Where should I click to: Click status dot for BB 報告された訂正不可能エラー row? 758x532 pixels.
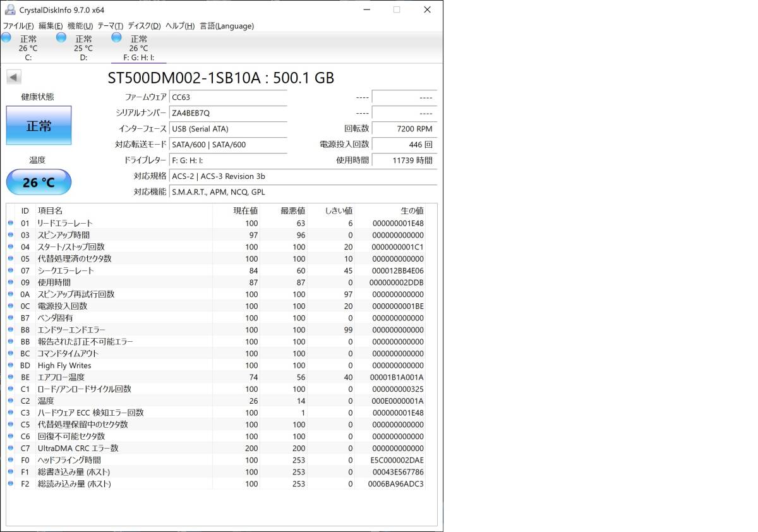pos(10,342)
